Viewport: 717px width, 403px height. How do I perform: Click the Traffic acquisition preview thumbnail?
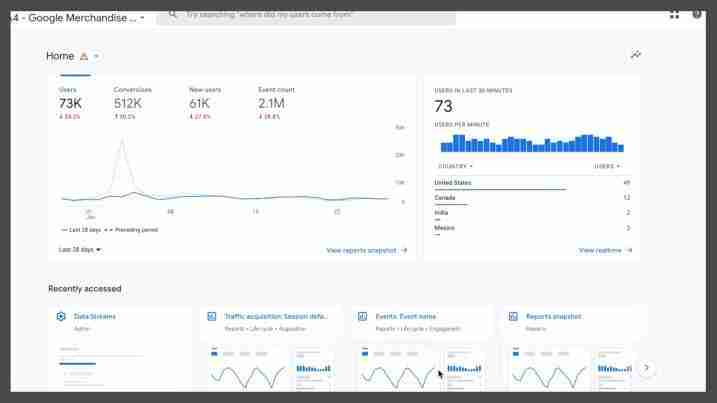click(271, 368)
